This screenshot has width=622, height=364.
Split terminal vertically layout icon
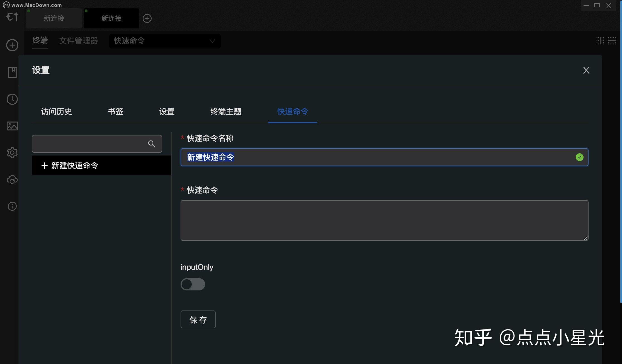(600, 41)
